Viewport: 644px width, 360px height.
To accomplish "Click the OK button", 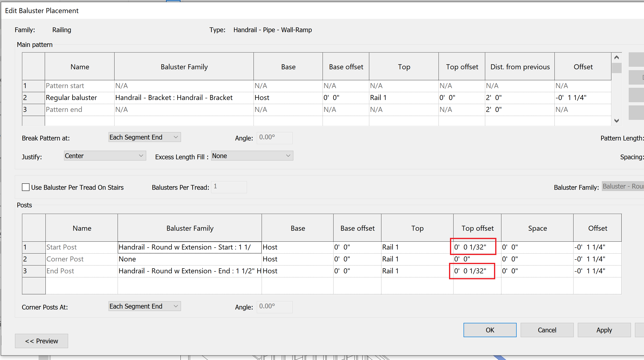I will click(x=489, y=330).
